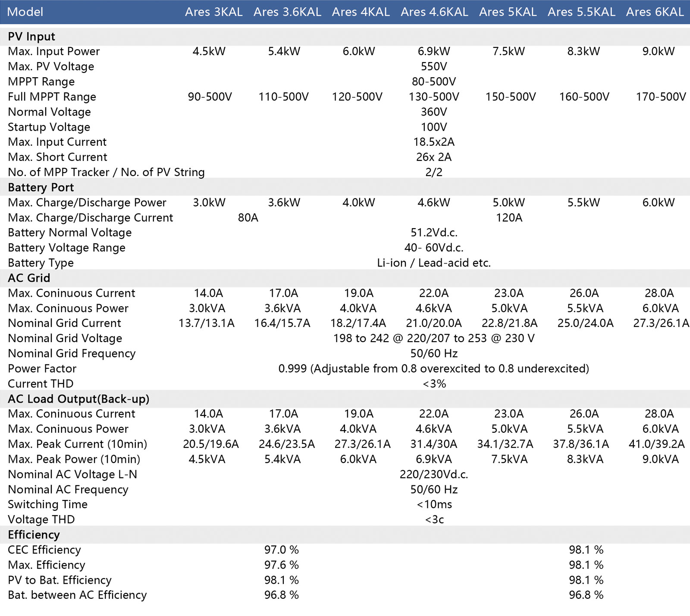Select the 'Ares 4.6KAL' column header
690x616 pixels.
(434, 12)
